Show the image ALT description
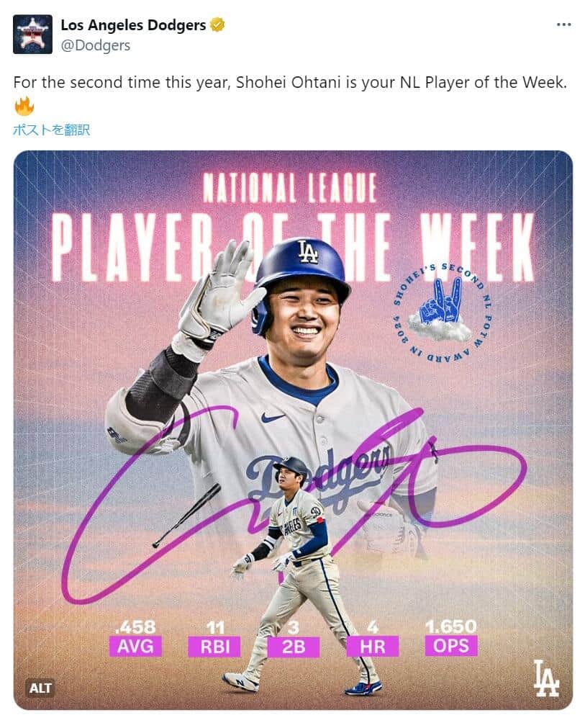Image resolution: width=585 pixels, height=728 pixels. [40, 688]
